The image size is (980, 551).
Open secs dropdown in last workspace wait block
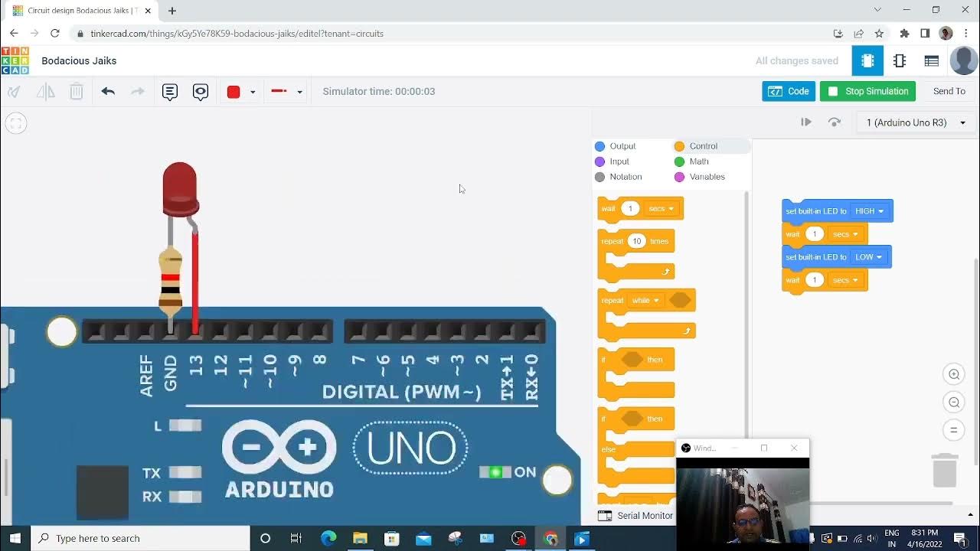(845, 280)
